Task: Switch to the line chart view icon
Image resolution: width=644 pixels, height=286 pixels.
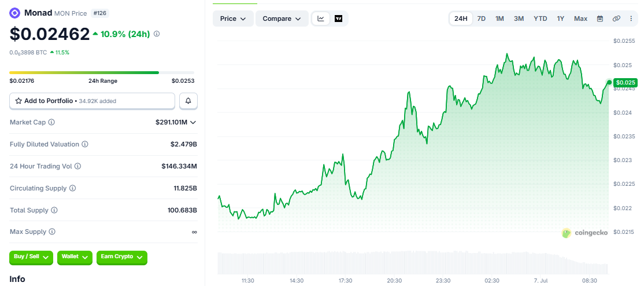Action: click(x=321, y=19)
